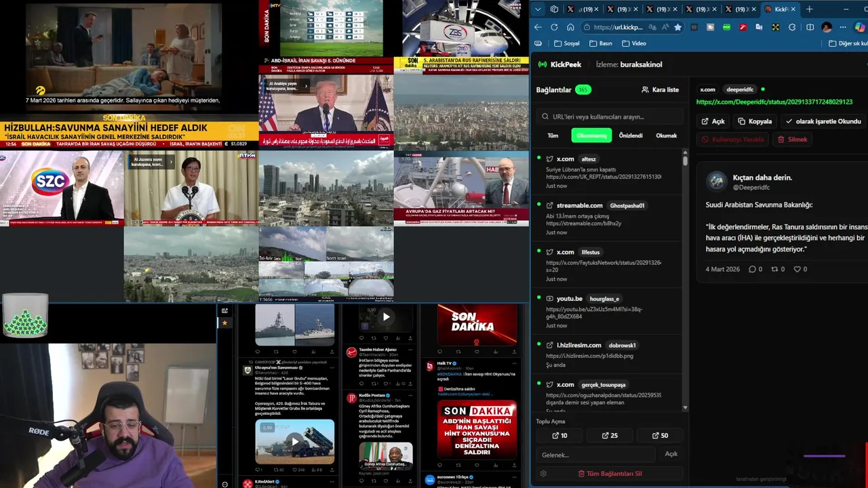The width and height of the screenshot is (868, 488).
Task: Go back in the browser
Action: 538,27
